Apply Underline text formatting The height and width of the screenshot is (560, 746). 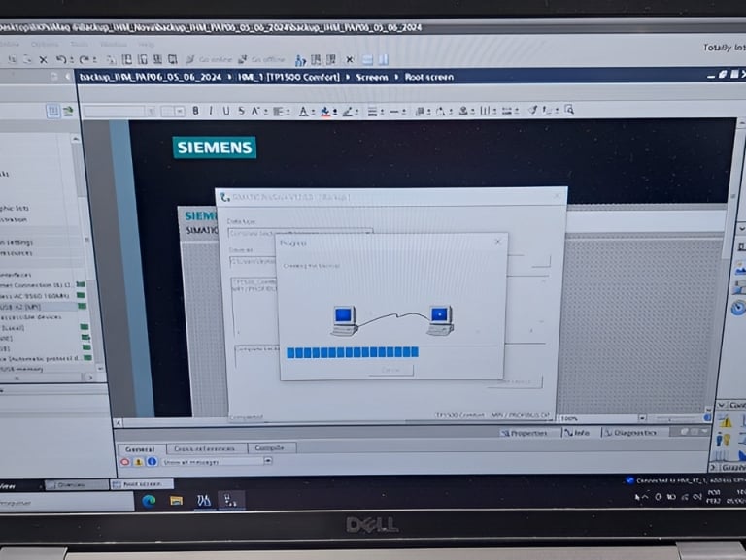coord(226,111)
